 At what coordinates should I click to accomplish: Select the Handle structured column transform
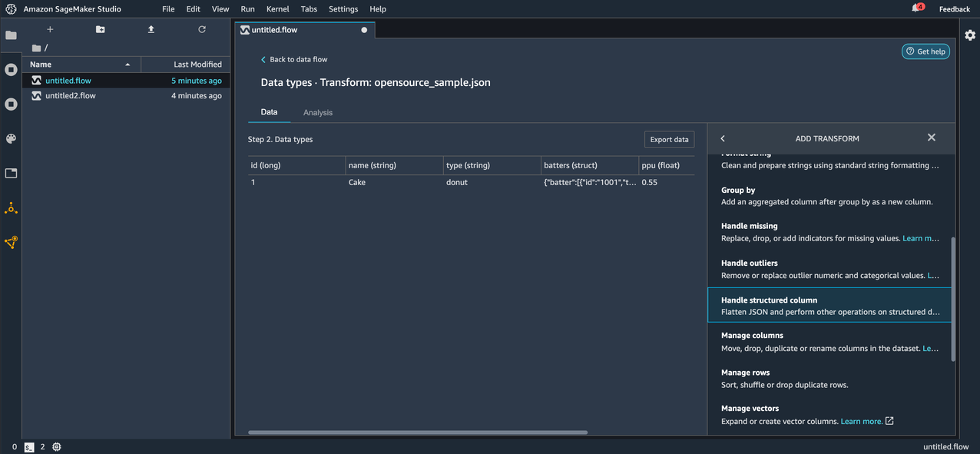pos(829,305)
